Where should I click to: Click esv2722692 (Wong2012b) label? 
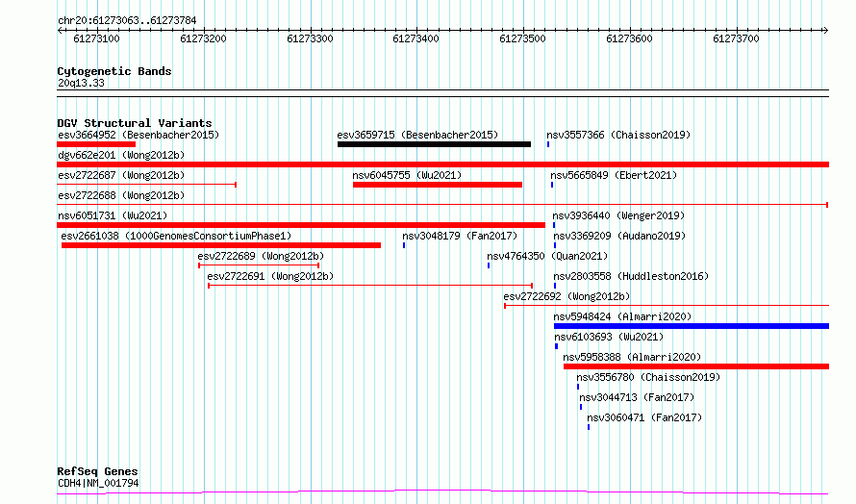tap(566, 296)
